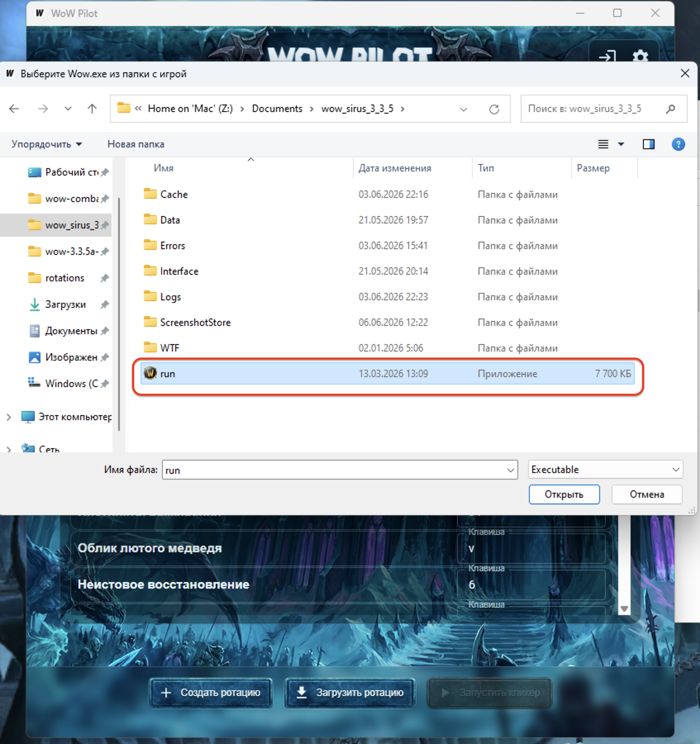Image resolution: width=700 pixels, height=744 pixels.
Task: Select Documents in the address breadcrumb
Action: [277, 109]
